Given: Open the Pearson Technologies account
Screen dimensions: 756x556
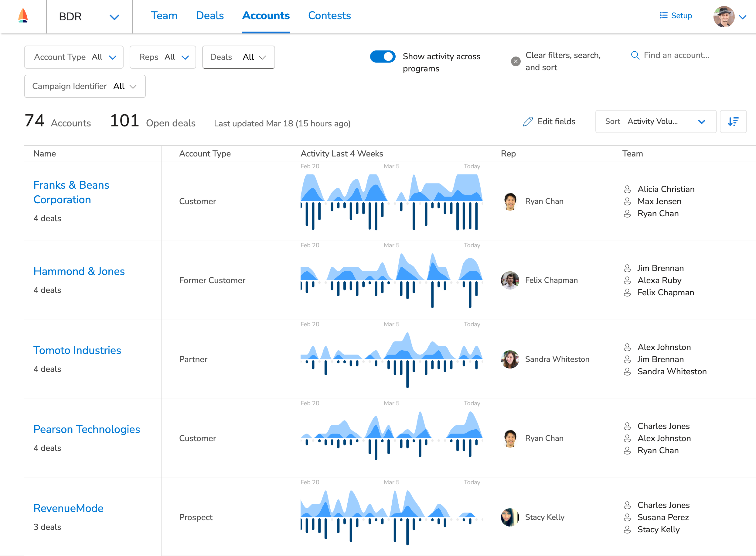Looking at the screenshot, I should click(87, 429).
